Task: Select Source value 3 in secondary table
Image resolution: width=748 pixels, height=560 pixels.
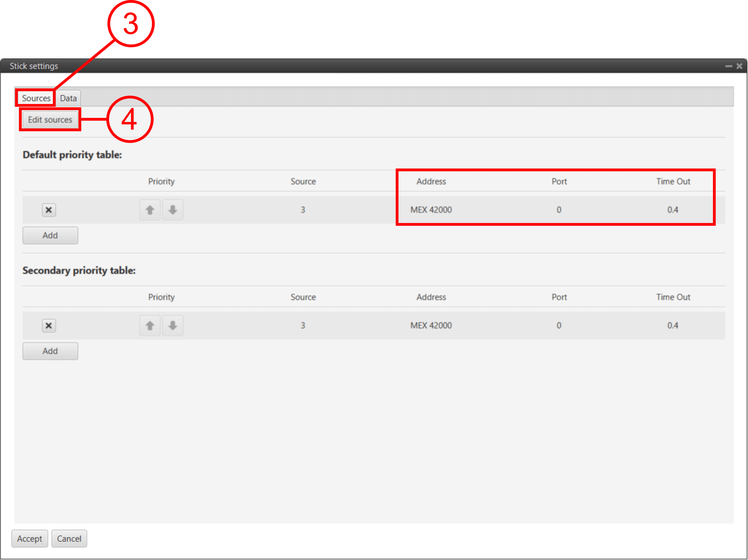Action: [303, 326]
